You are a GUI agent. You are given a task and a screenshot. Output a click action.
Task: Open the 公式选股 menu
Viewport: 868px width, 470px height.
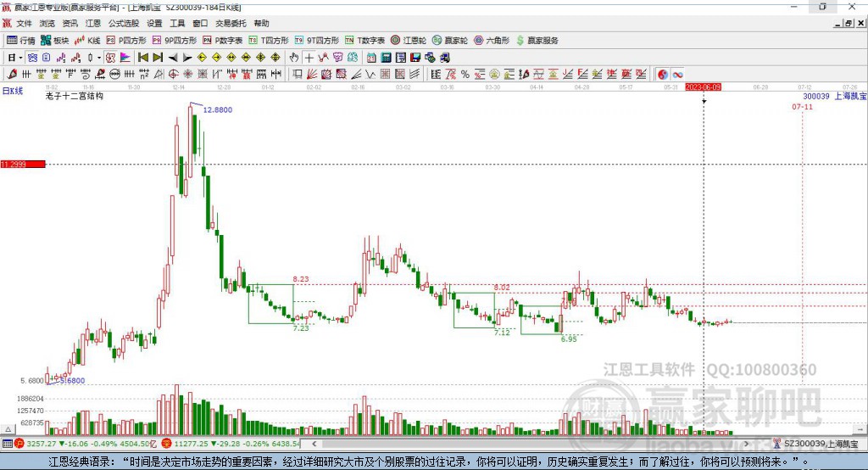(122, 24)
